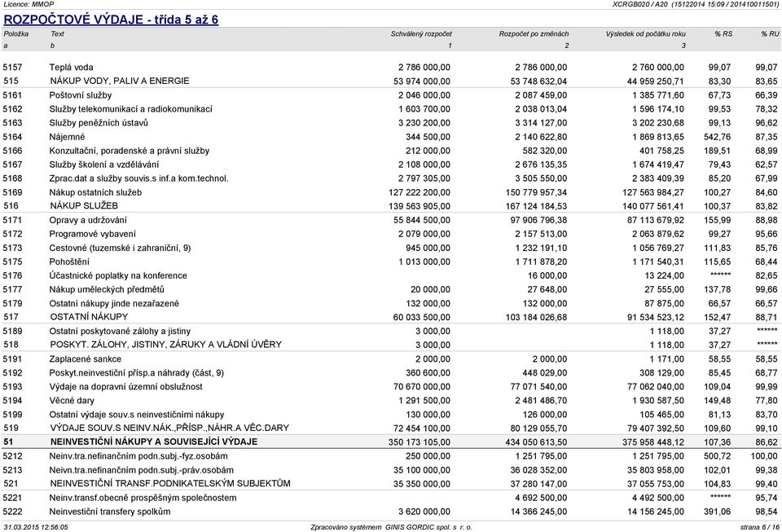Click page indicator strana 6 / 16
This screenshot has height=532, width=782.
pyautogui.click(x=759, y=527)
